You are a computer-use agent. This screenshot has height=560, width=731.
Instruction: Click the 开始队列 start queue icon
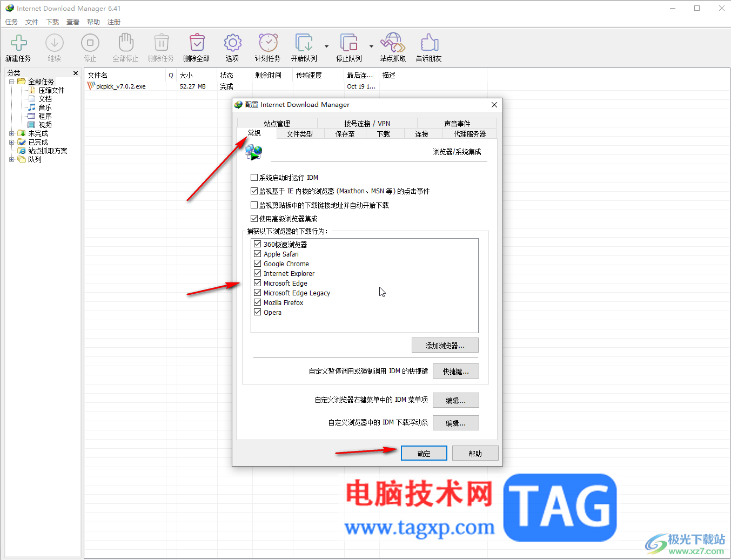(304, 43)
